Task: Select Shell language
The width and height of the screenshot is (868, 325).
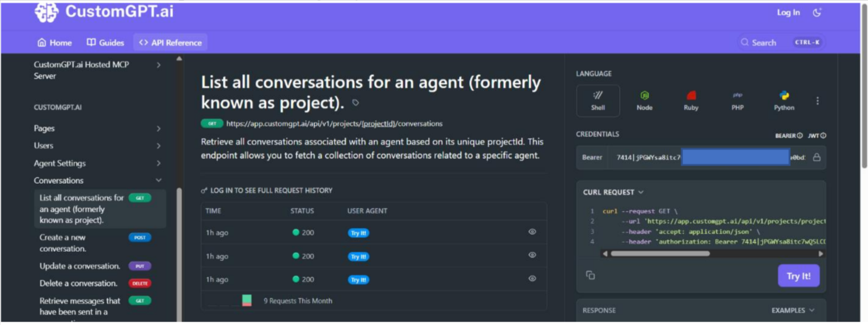Action: [598, 101]
